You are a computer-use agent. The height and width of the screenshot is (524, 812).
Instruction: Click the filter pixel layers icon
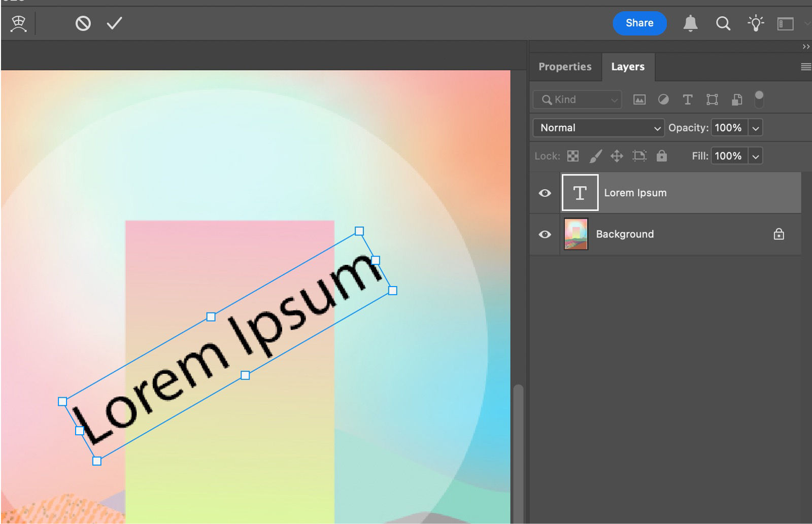point(639,99)
